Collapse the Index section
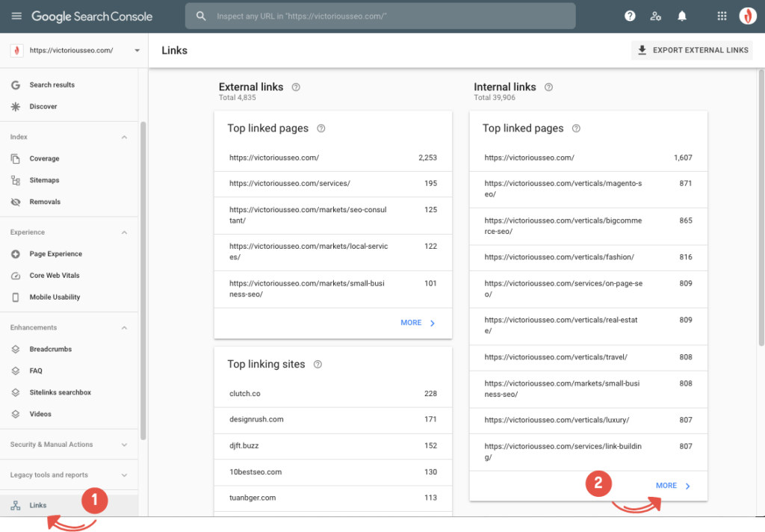 [124, 137]
